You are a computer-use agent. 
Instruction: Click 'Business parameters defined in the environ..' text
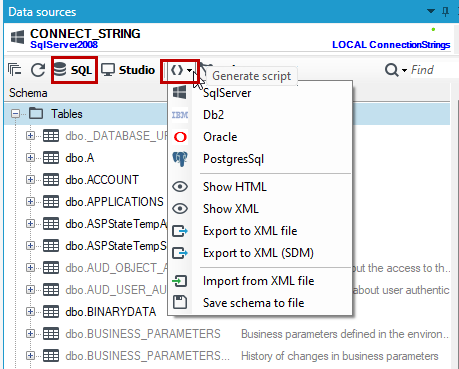pyautogui.click(x=345, y=334)
